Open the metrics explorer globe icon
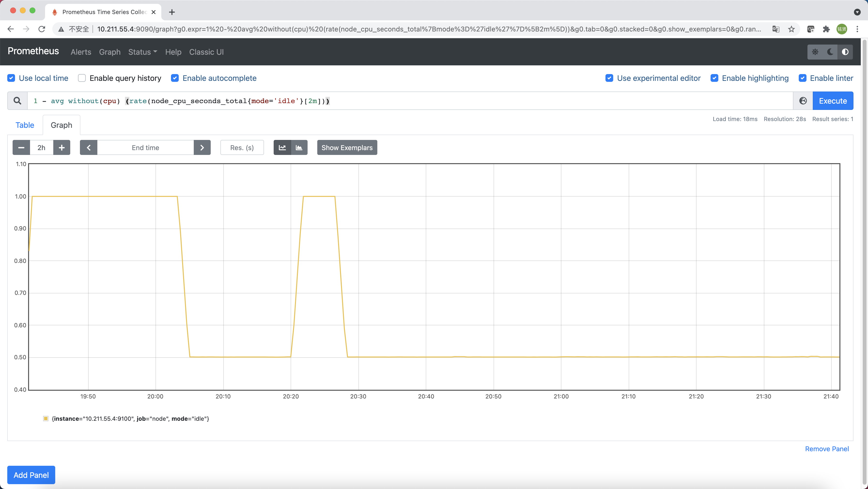This screenshot has width=868, height=489. click(803, 101)
